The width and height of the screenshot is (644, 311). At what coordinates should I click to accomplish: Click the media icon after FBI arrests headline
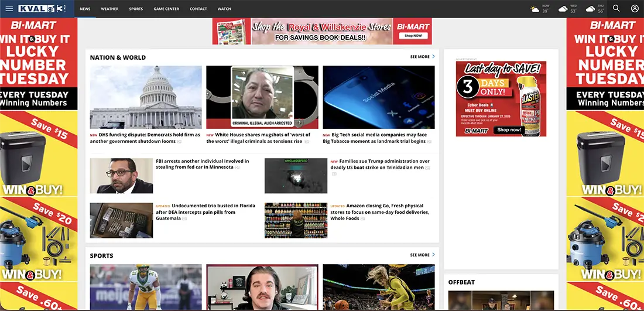(237, 168)
